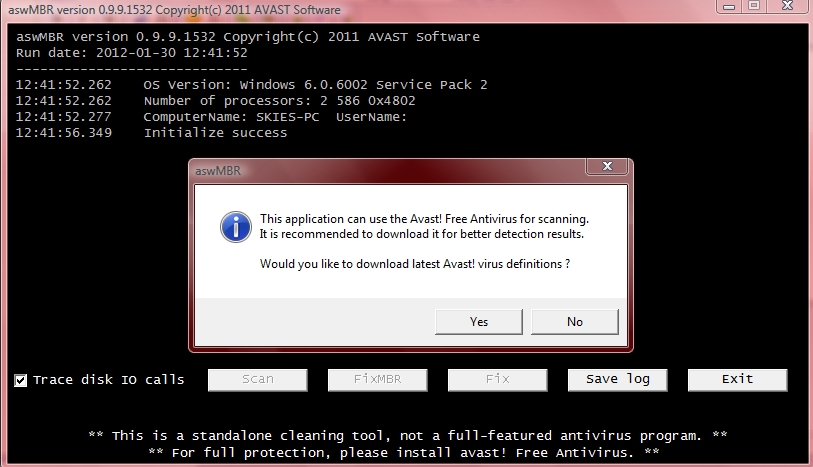Click the Fix button
This screenshot has width=813, height=467.
coord(498,380)
